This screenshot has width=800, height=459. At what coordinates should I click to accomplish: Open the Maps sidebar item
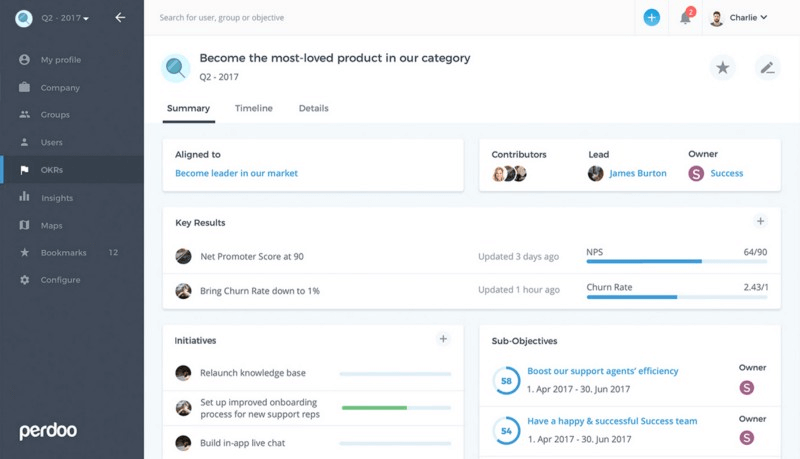[51, 225]
